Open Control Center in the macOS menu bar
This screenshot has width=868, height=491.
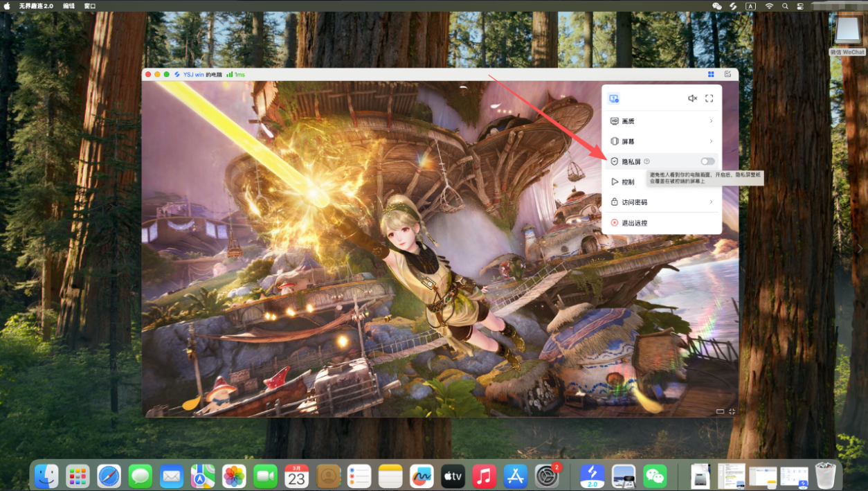coord(800,6)
